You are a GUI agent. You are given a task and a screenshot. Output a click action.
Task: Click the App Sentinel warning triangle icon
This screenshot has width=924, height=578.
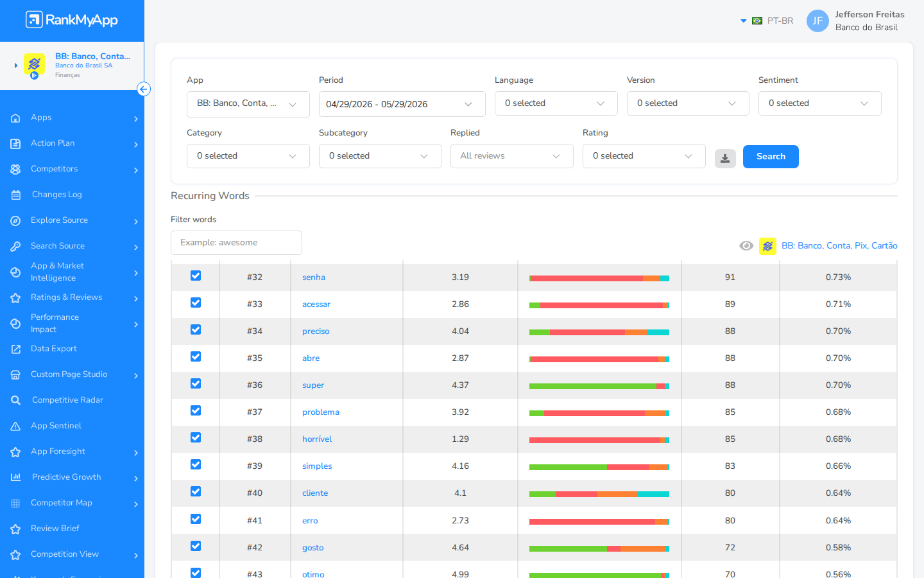pyautogui.click(x=16, y=426)
